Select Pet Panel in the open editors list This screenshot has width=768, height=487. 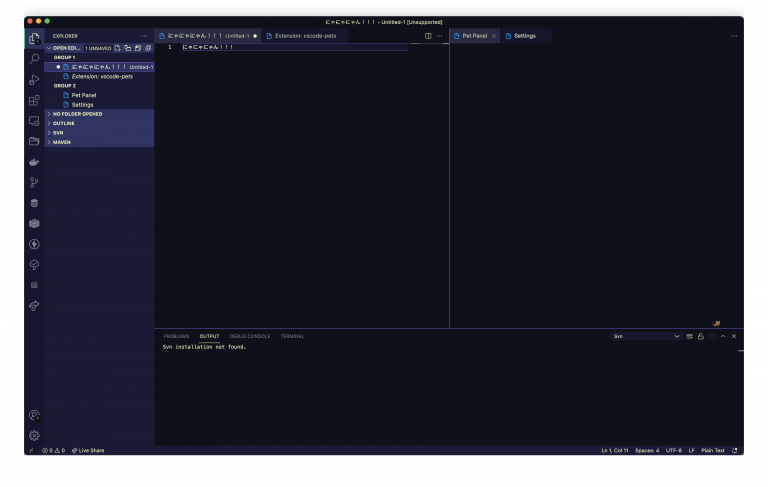tap(84, 95)
